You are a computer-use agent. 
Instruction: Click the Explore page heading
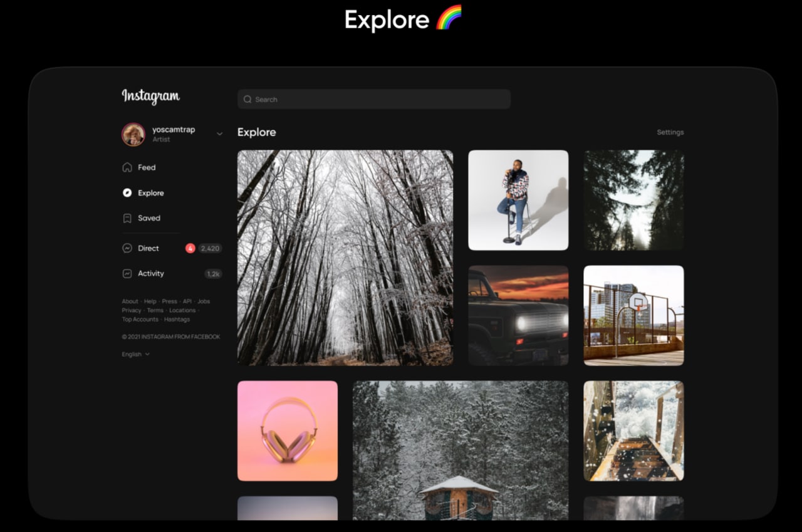click(x=257, y=132)
